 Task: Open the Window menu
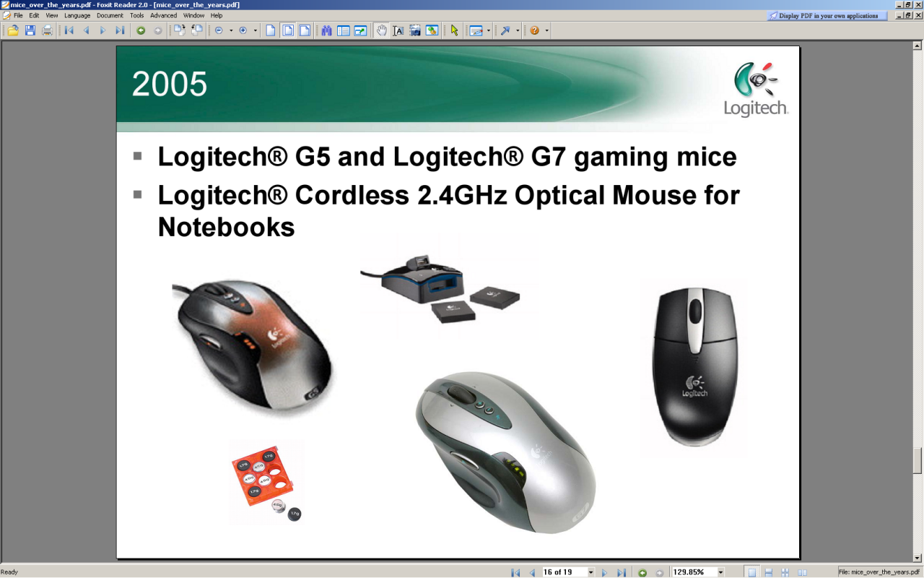click(193, 15)
